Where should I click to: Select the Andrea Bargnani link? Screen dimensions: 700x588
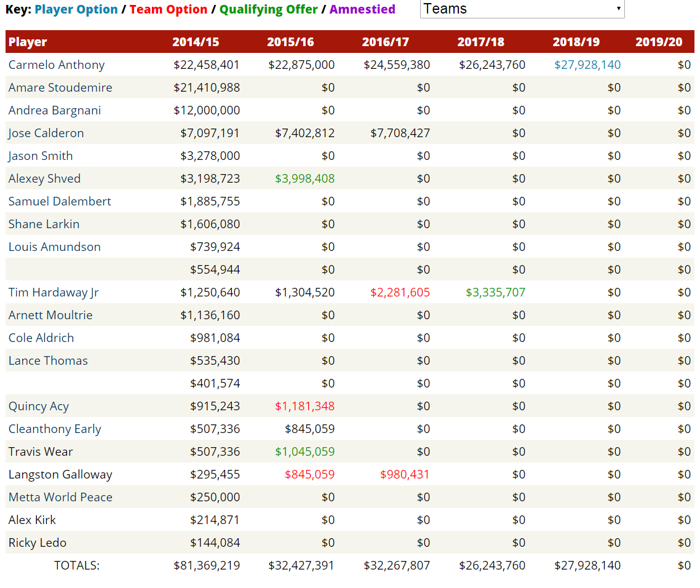pyautogui.click(x=55, y=111)
